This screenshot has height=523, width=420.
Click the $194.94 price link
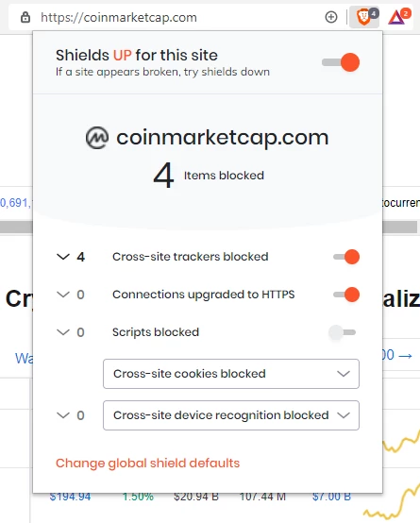click(x=70, y=497)
